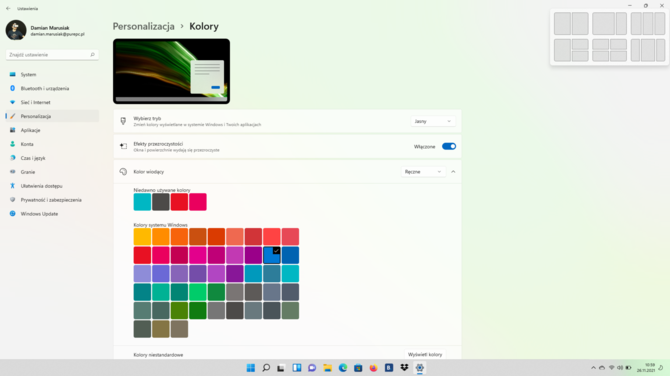The image size is (670, 376).
Task: Click the clock showing 10:59 in the taskbar
Action: 646,368
